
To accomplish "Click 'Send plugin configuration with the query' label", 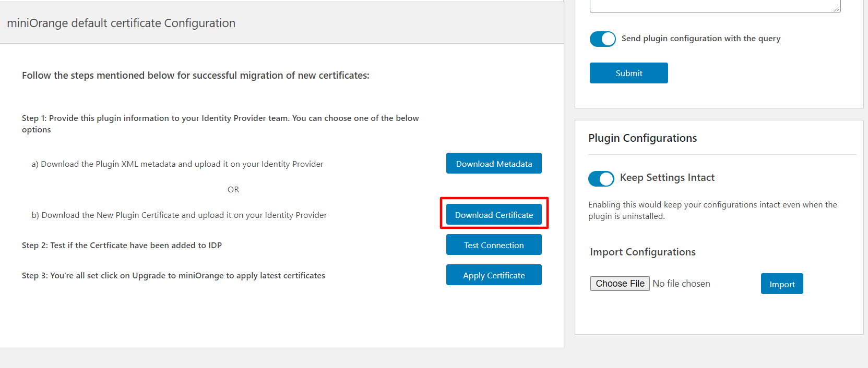I will [700, 39].
